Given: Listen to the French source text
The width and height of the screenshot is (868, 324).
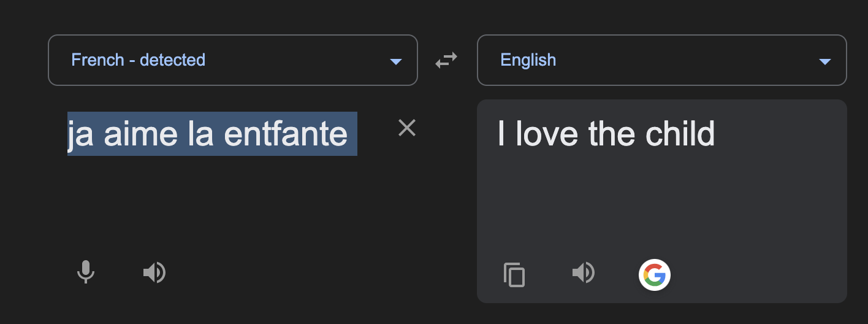Looking at the screenshot, I should [154, 272].
